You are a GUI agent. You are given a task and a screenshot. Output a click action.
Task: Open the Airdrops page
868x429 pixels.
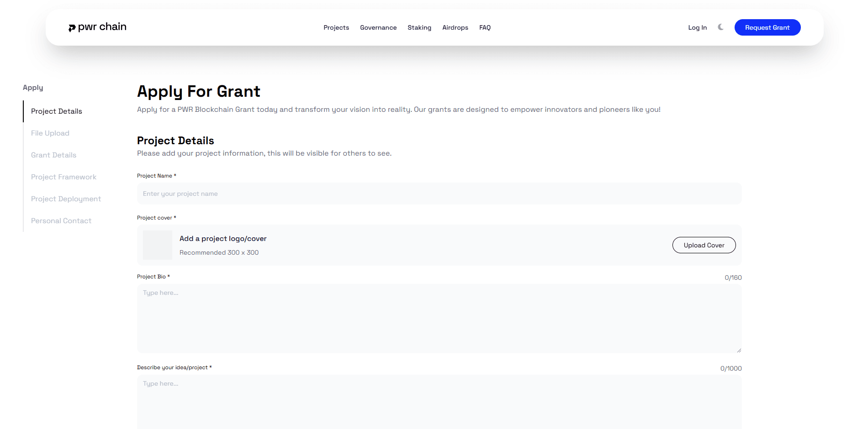click(455, 27)
